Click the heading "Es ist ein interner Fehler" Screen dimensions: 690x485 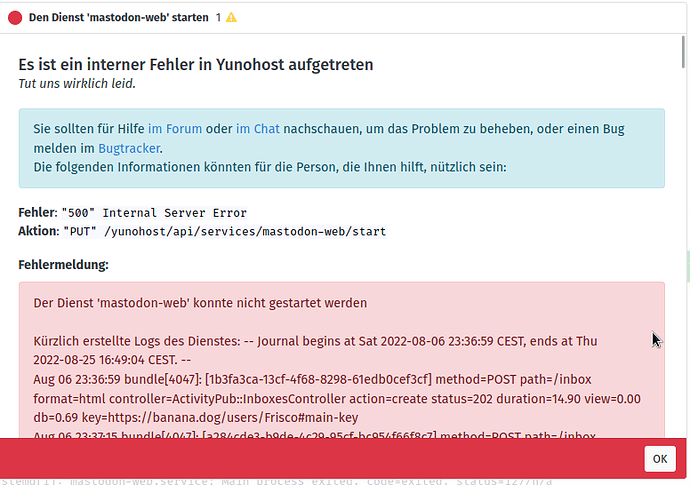tap(196, 64)
